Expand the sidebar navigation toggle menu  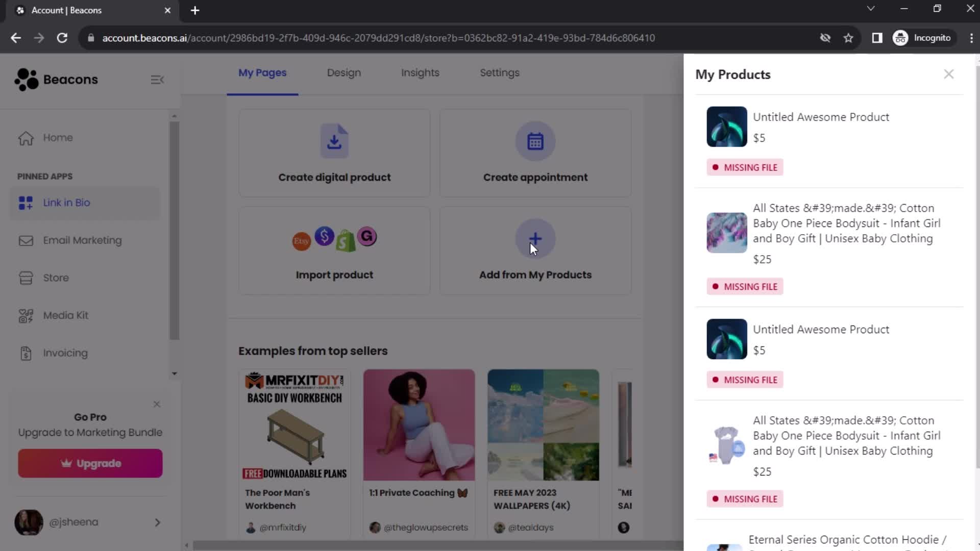[158, 80]
